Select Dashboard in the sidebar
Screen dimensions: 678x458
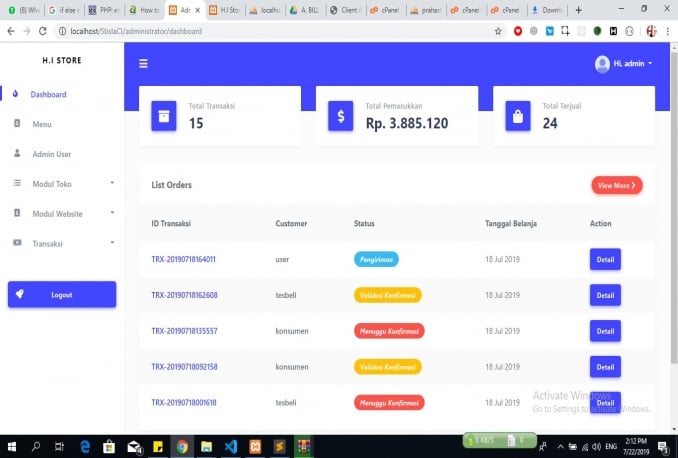(x=48, y=95)
